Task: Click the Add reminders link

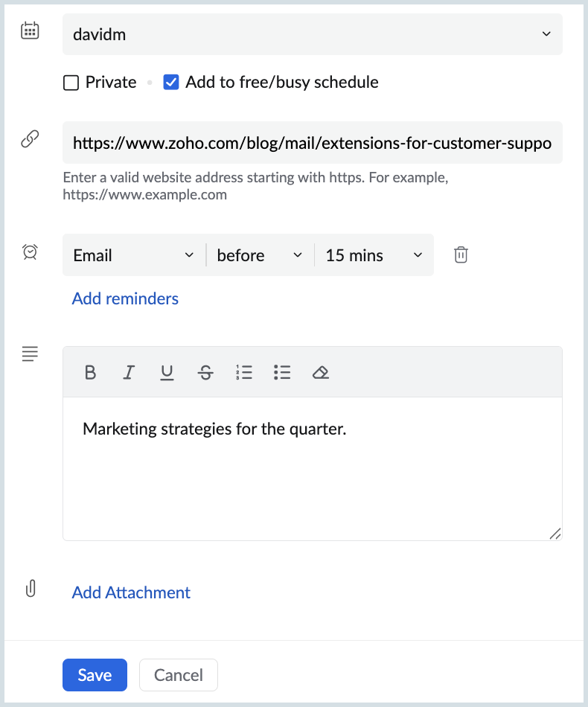Action: [125, 298]
